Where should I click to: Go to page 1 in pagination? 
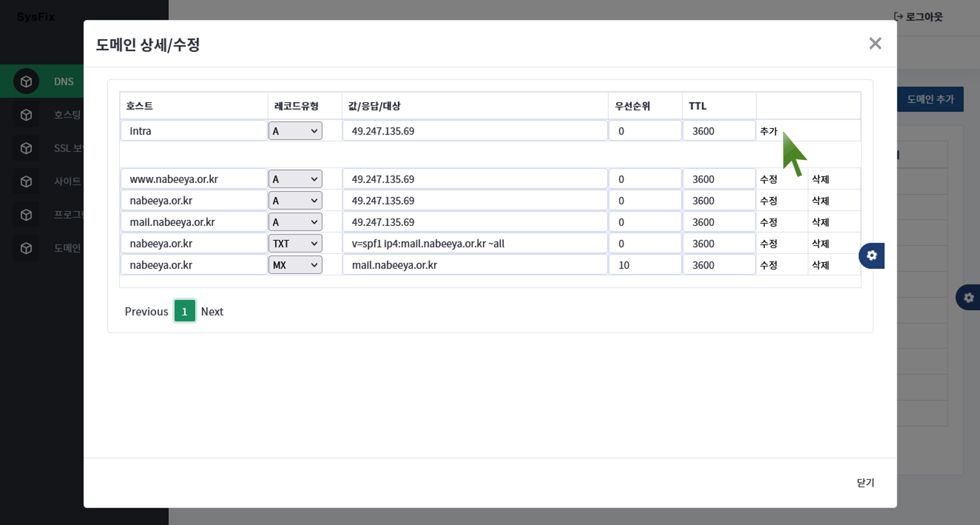coord(185,311)
